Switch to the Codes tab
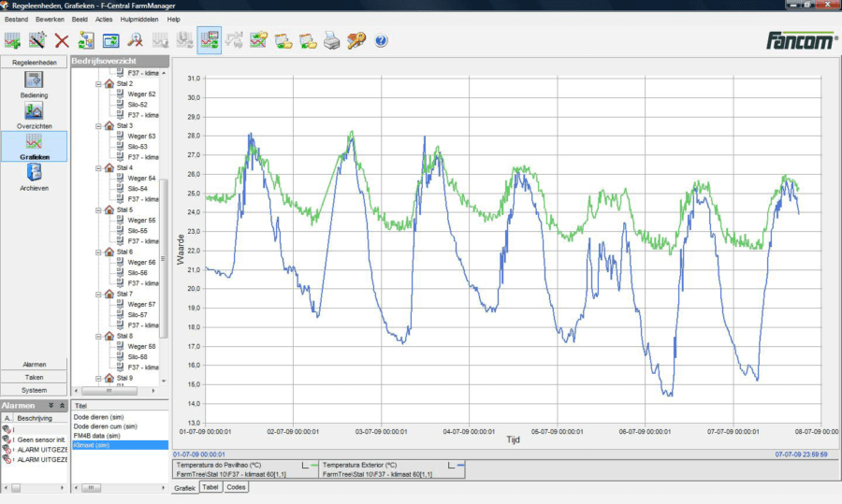This screenshot has width=842, height=504. (237, 487)
